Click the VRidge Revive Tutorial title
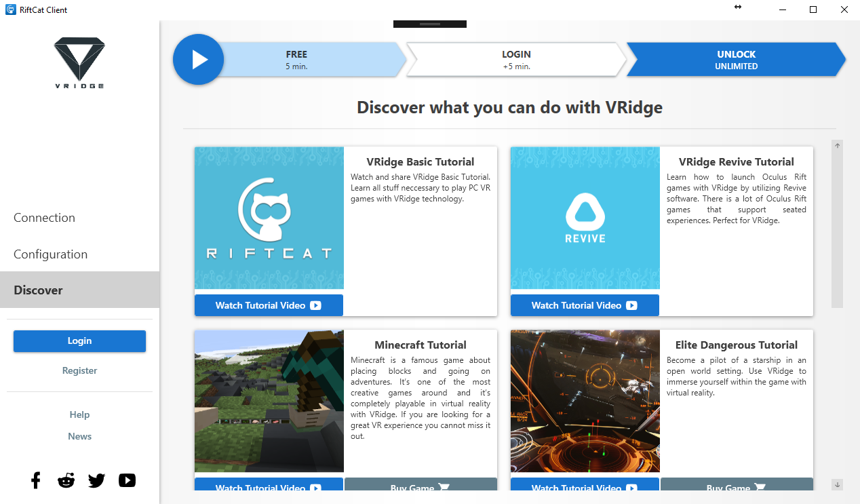This screenshot has height=504, width=860. point(737,162)
